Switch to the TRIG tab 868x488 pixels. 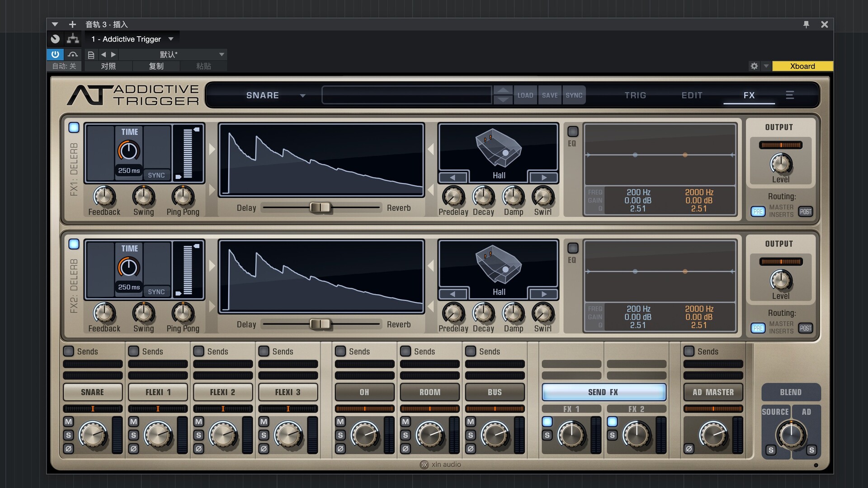tap(635, 95)
